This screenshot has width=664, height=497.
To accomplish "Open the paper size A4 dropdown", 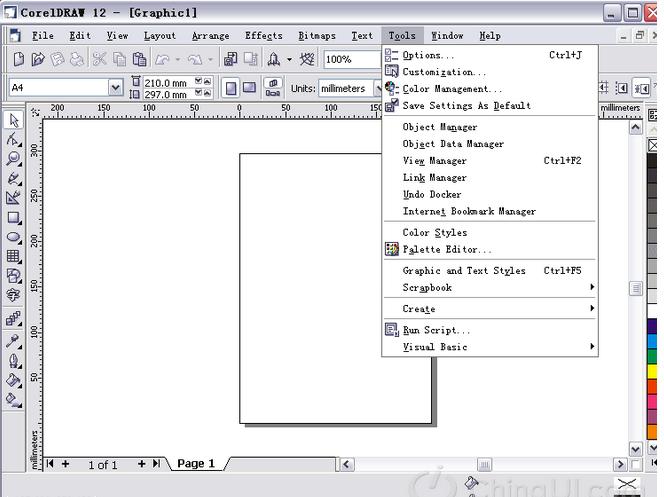I will [x=115, y=88].
